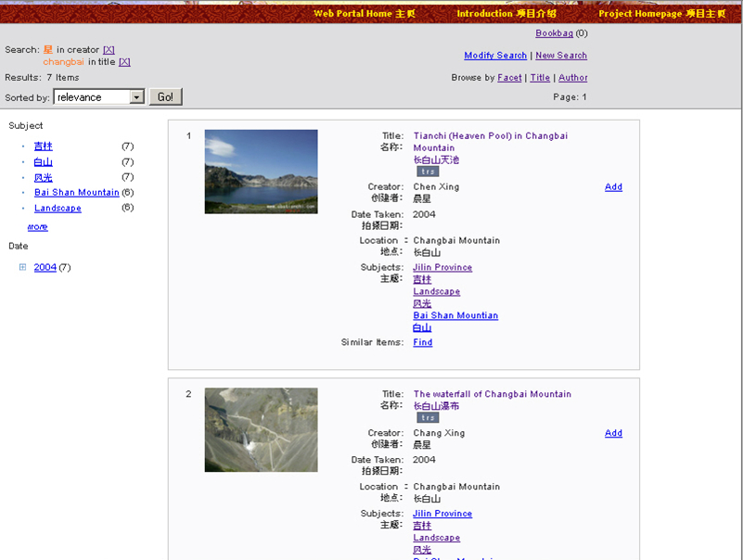Remove the creator search filter [X]
743x560 pixels.
(109, 50)
